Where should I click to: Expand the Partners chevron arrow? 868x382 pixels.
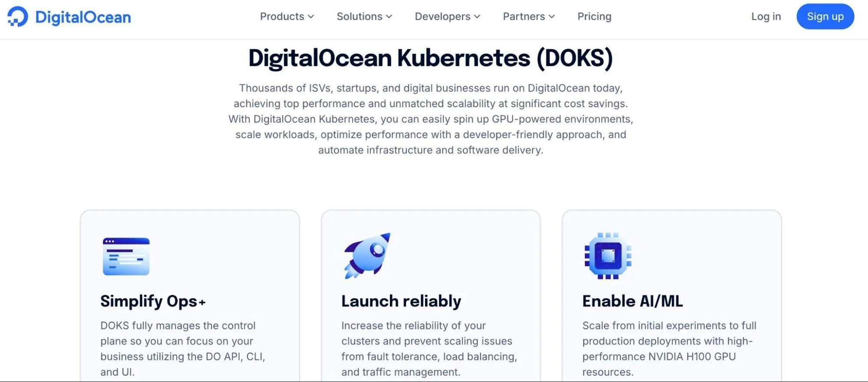point(552,17)
